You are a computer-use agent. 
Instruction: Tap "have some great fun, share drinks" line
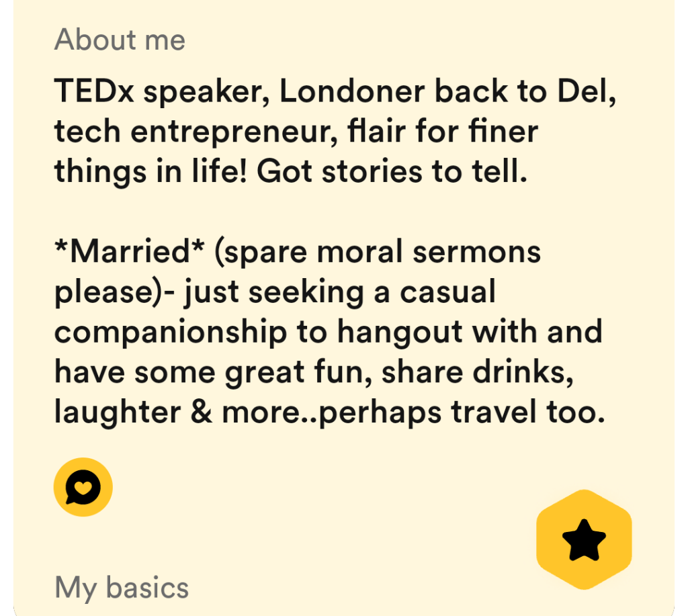point(313,373)
